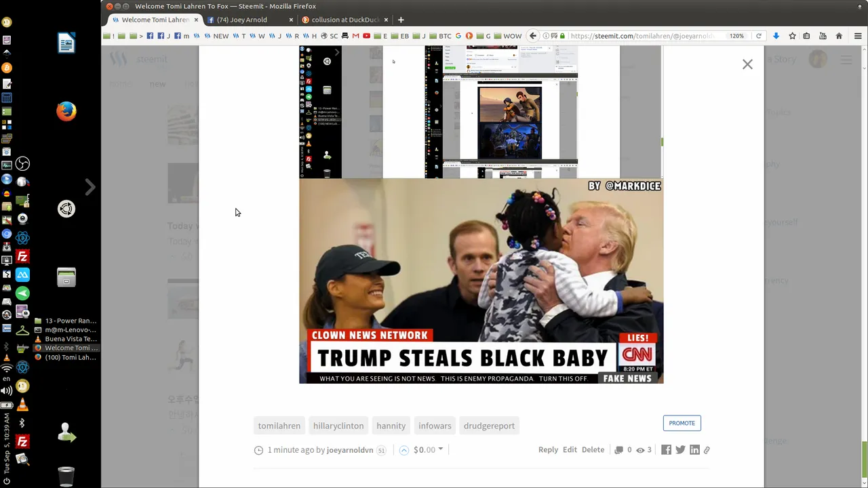Switch to collusion at DuckDuckGo tab
This screenshot has height=488, width=868.
coord(344,20)
